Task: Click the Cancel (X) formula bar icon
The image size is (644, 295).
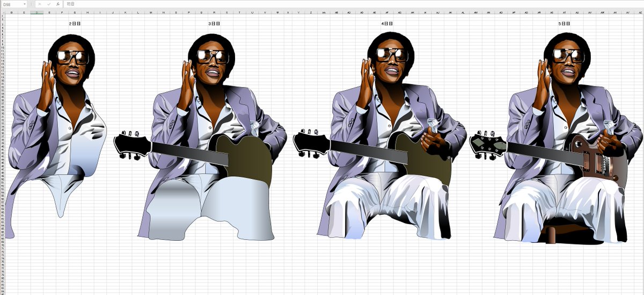Action: [40, 4]
